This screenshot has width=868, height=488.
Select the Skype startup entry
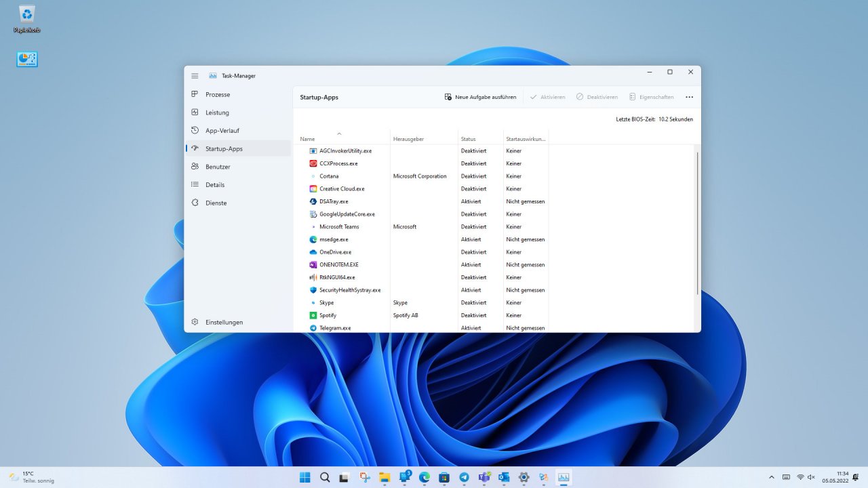422,302
